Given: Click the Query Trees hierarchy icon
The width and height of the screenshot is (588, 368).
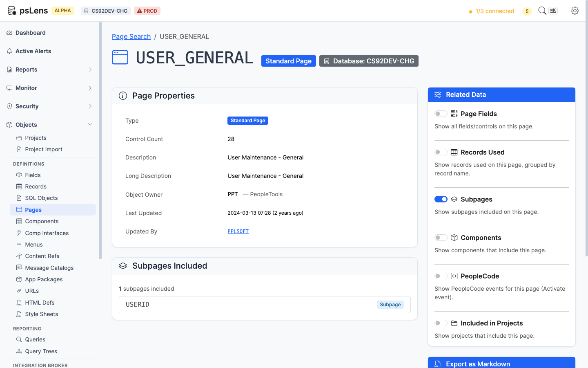Looking at the screenshot, I should click(x=19, y=351).
